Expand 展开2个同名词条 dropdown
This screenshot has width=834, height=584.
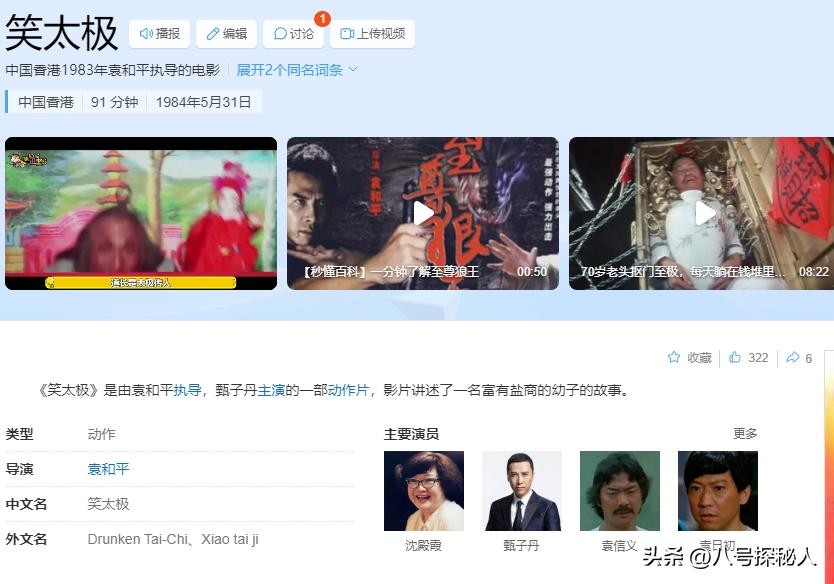[297, 70]
